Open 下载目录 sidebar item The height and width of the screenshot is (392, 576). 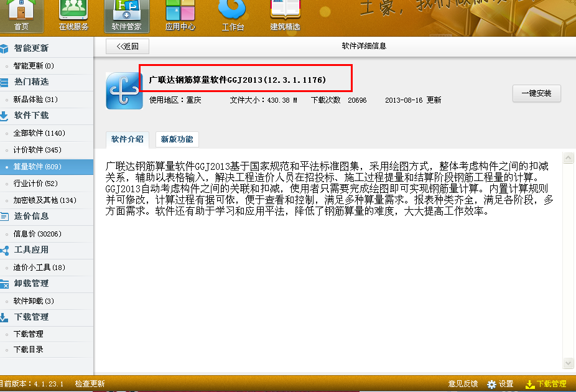pyautogui.click(x=47, y=350)
